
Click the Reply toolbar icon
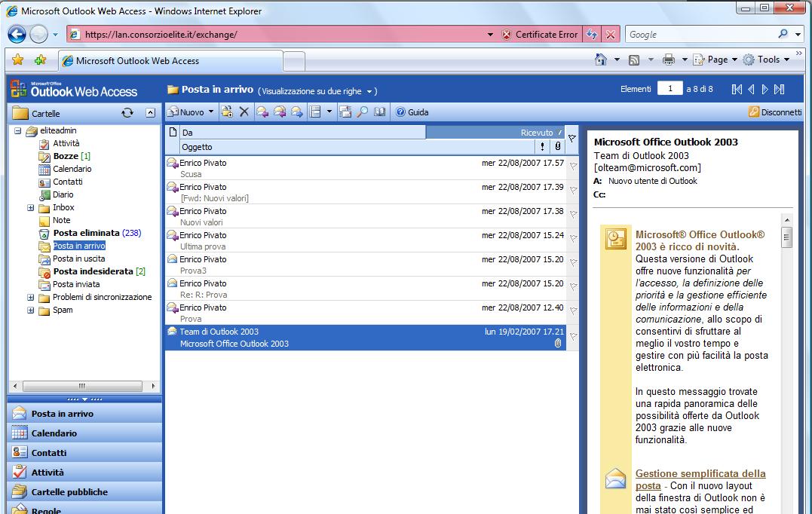(x=262, y=112)
